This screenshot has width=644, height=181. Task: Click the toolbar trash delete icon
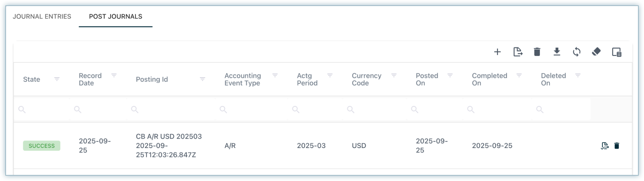(537, 52)
